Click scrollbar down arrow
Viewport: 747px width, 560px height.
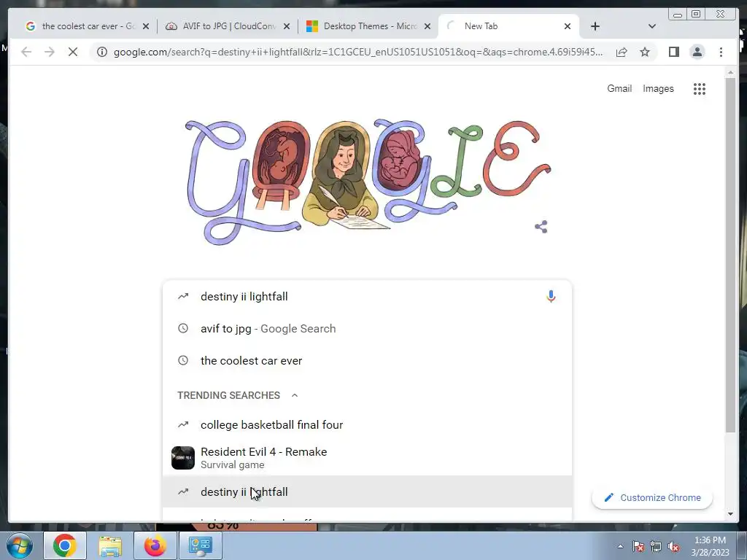pos(730,514)
